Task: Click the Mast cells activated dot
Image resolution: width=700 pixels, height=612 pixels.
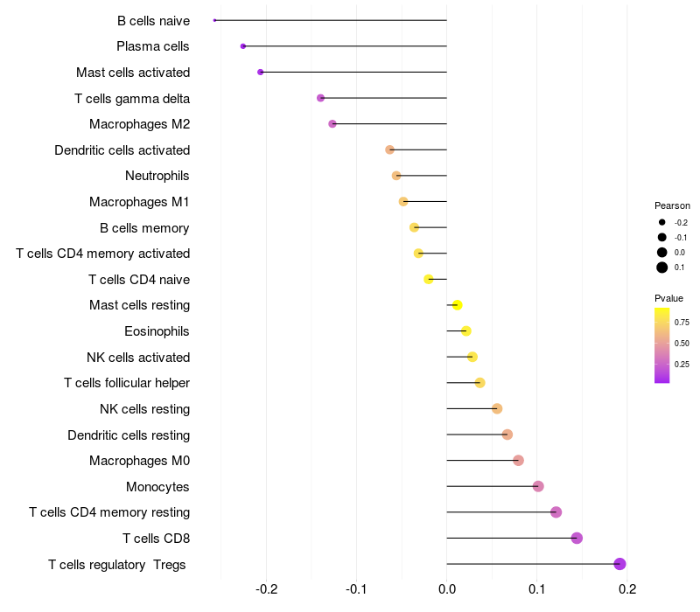Action: click(x=261, y=73)
